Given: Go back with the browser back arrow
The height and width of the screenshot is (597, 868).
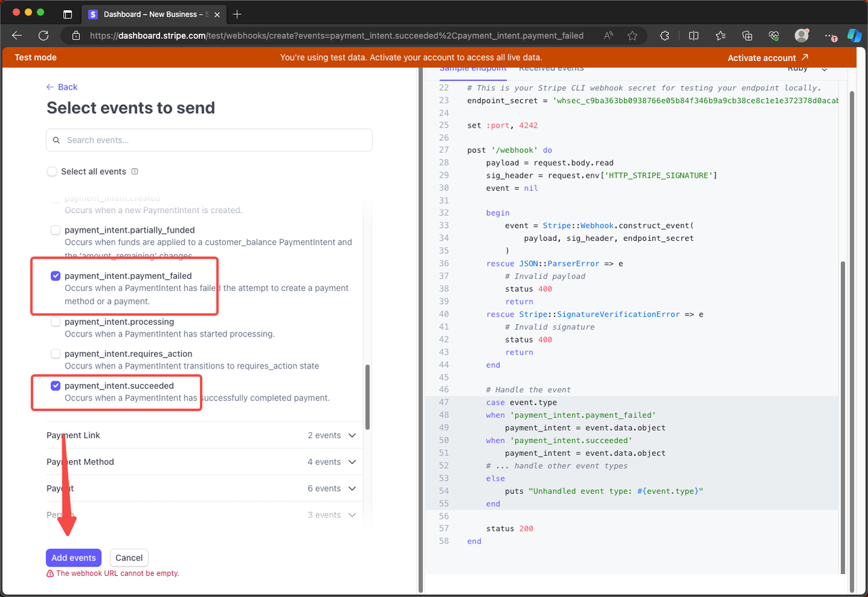Looking at the screenshot, I should pyautogui.click(x=17, y=36).
